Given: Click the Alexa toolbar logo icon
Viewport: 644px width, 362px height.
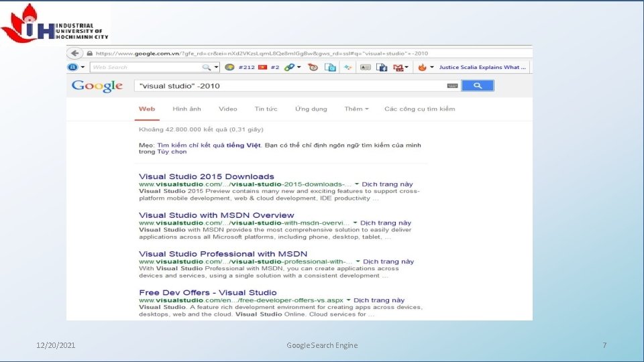Looking at the screenshot, I should click(x=72, y=67).
